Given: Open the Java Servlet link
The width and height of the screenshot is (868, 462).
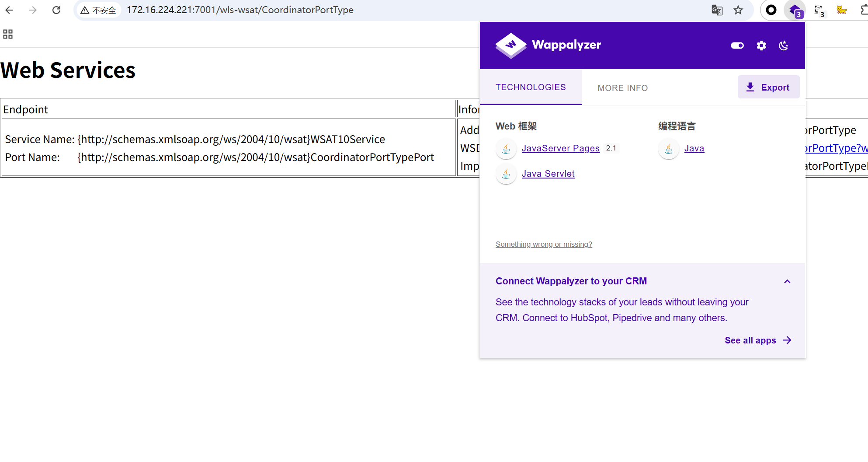Looking at the screenshot, I should click(548, 174).
